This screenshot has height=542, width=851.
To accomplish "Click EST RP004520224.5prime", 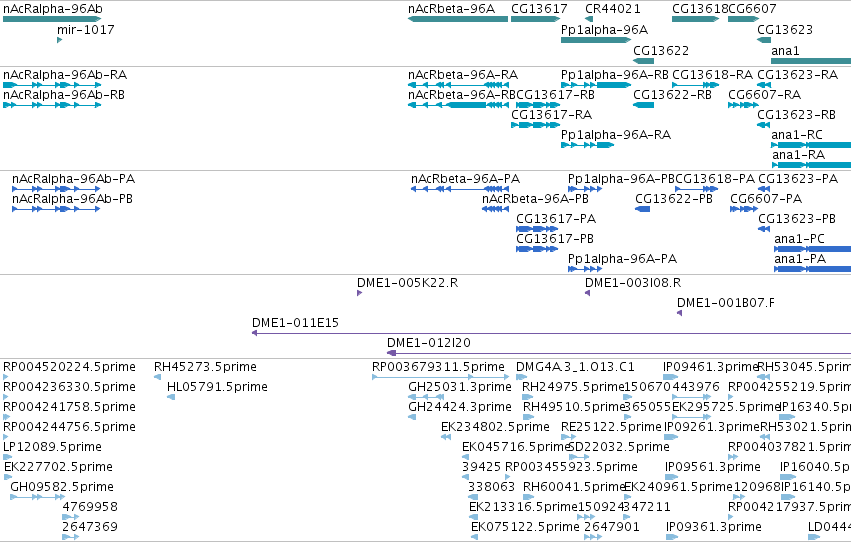I will [6, 377].
